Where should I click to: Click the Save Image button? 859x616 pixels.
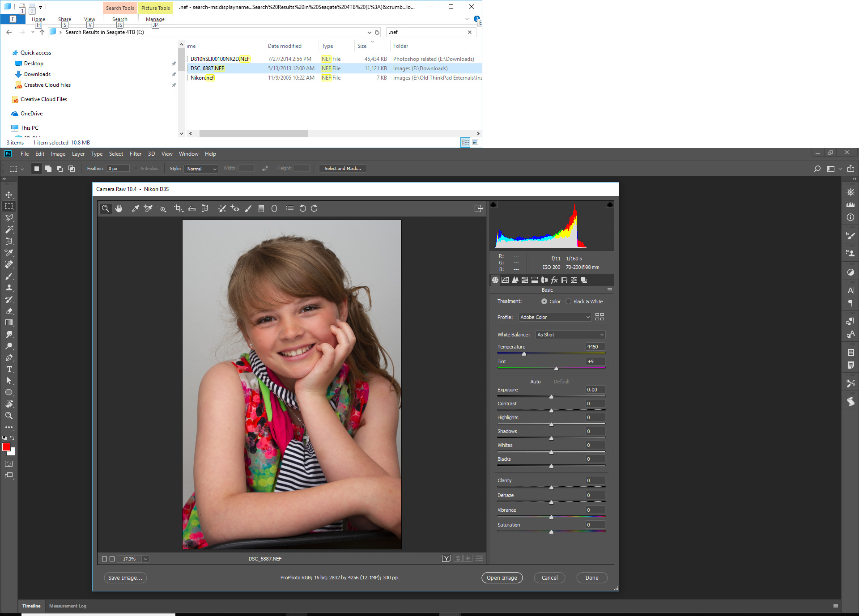(125, 578)
